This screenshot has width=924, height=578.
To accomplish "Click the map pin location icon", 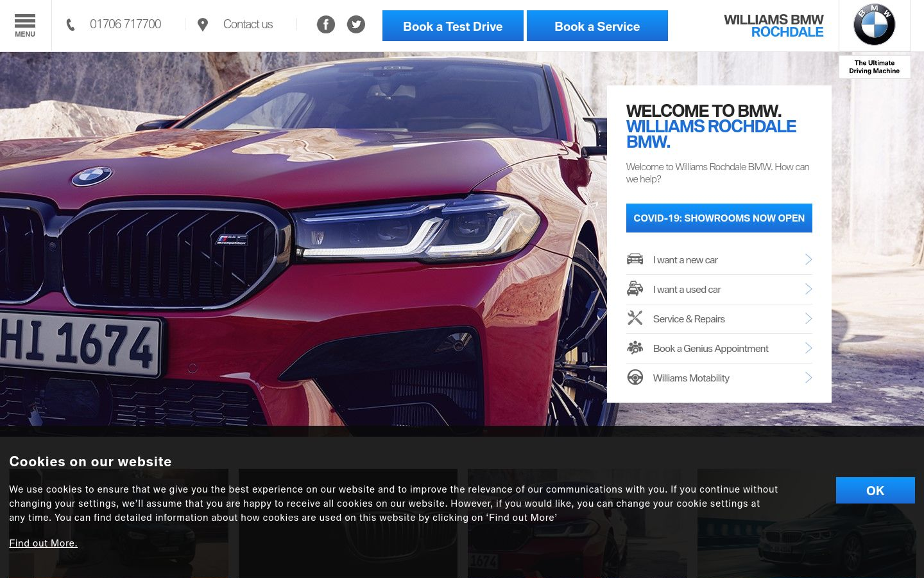I will click(203, 24).
